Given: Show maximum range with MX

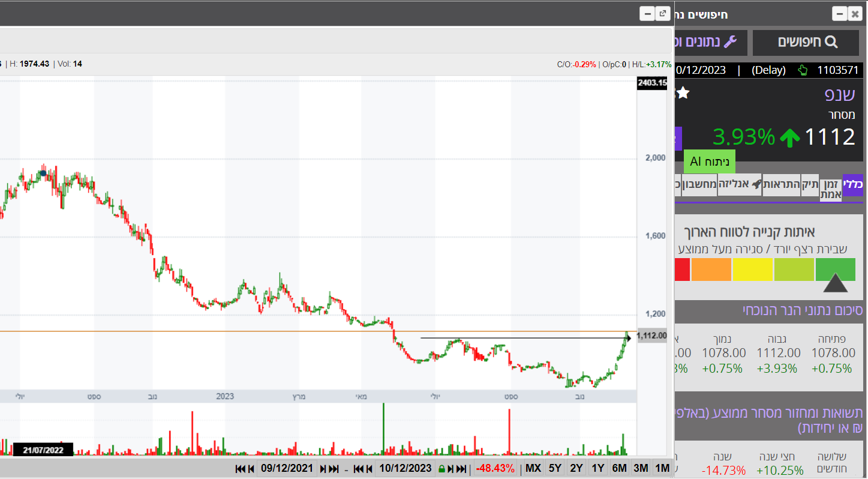Looking at the screenshot, I should (x=533, y=469).
